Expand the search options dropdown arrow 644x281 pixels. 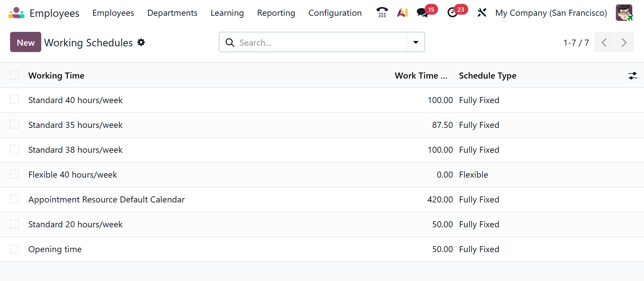click(x=416, y=42)
